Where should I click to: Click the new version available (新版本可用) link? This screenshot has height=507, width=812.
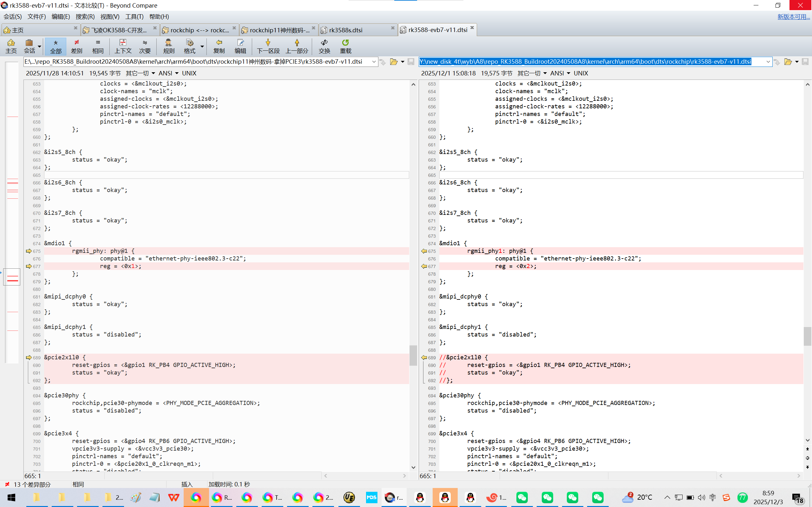click(x=793, y=17)
